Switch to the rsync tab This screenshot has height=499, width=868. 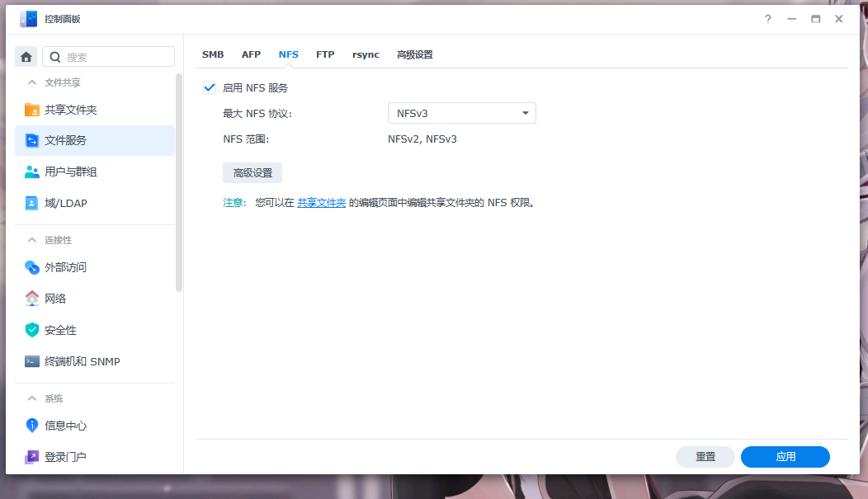click(x=366, y=54)
